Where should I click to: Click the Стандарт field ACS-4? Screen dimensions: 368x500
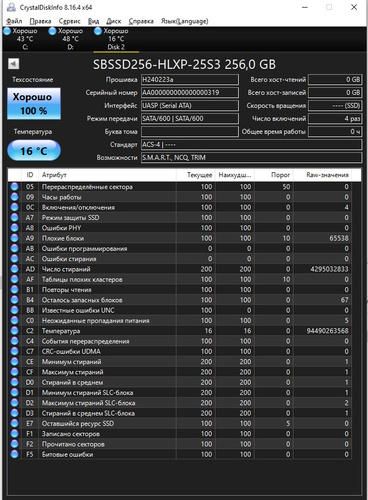252,145
